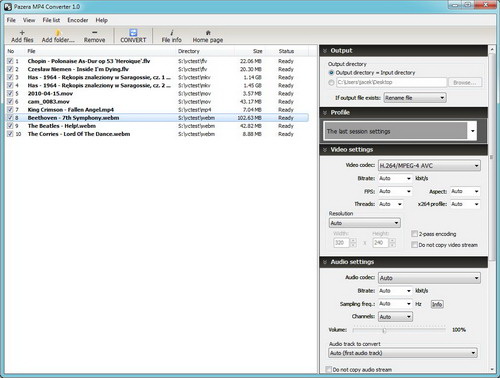The height and width of the screenshot is (378, 500).
Task: Click the Add files plus icon
Action: (x=22, y=33)
